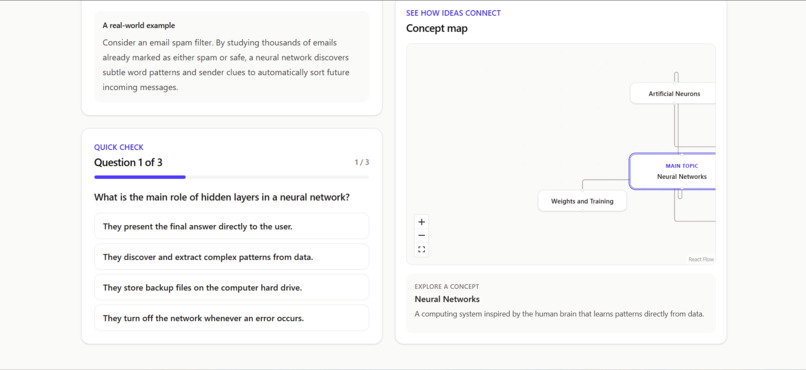
Task: Click the 1 / 3 question counter
Action: point(362,162)
